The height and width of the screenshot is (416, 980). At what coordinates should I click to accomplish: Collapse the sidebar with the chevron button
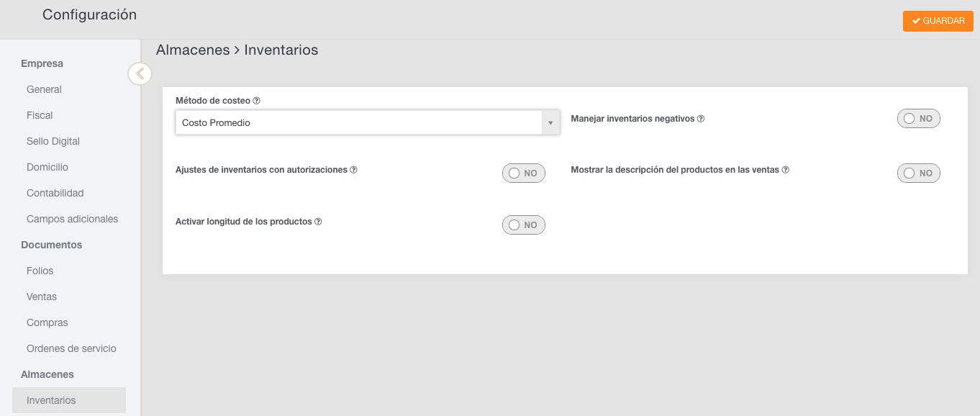coord(140,73)
